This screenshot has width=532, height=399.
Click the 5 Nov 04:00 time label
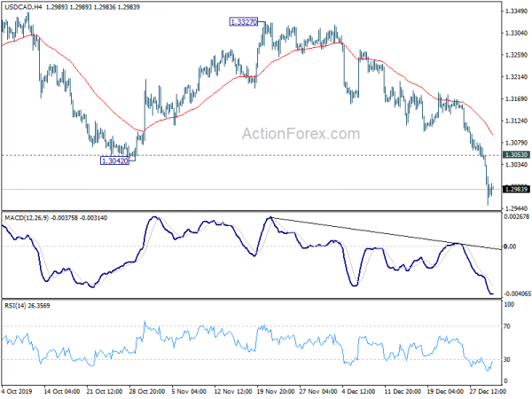tap(189, 391)
